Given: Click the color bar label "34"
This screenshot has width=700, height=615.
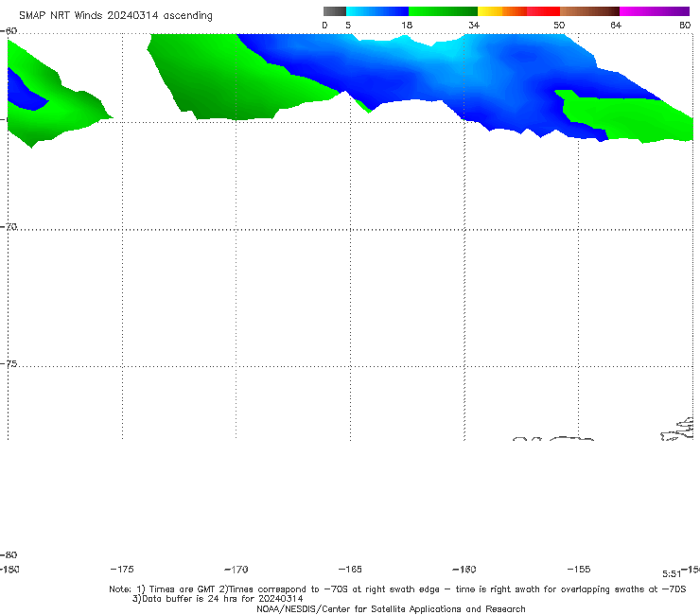Looking at the screenshot, I should pos(474,26).
